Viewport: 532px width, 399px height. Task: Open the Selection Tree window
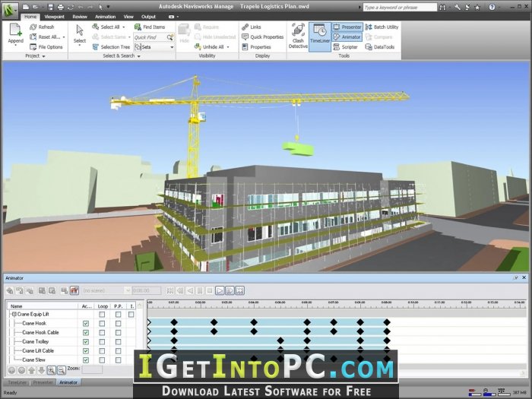click(x=111, y=47)
